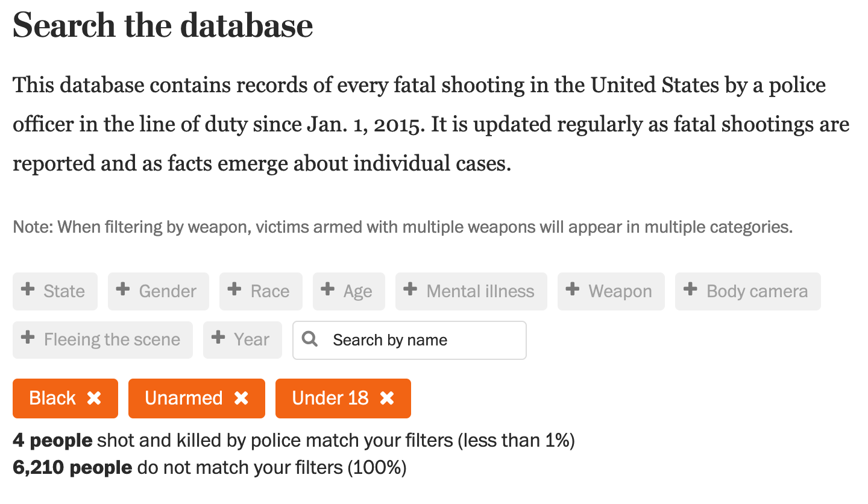Select the Black filter tag

[65, 398]
